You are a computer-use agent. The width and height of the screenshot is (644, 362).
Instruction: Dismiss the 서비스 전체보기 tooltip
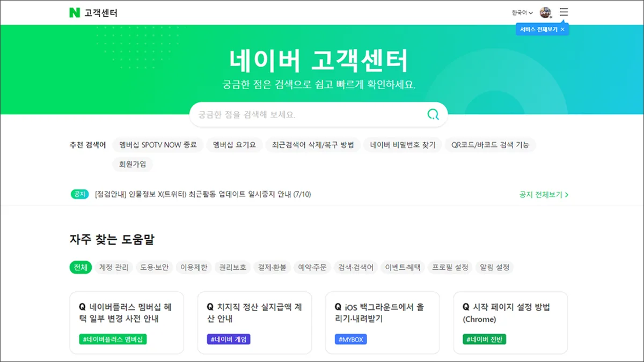tap(562, 29)
